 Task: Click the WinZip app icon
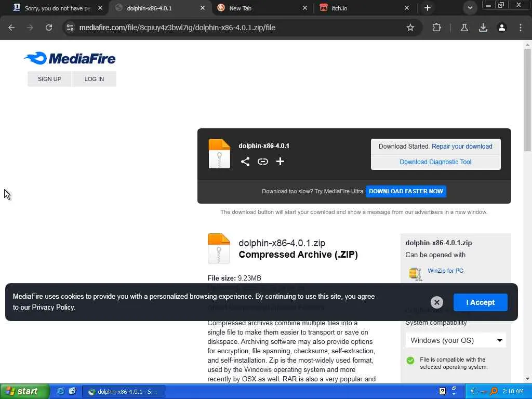(x=415, y=274)
